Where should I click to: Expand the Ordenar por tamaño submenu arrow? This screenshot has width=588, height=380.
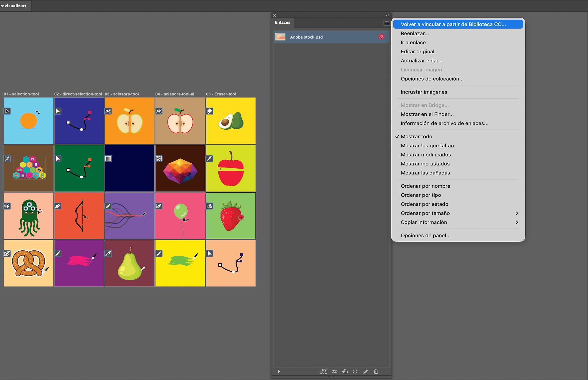point(517,213)
